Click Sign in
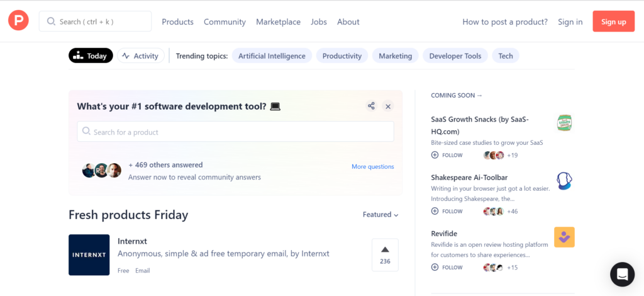Screen dimensions: 644x296 [x=570, y=22]
